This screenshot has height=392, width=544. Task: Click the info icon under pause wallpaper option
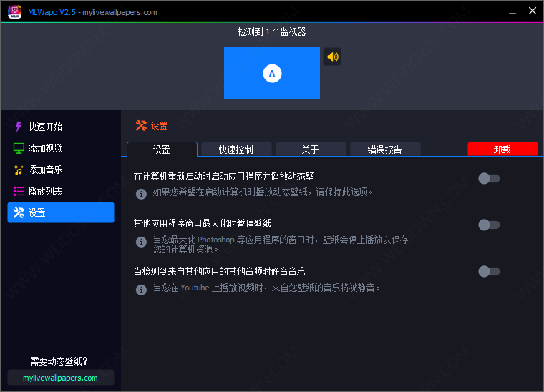click(142, 242)
